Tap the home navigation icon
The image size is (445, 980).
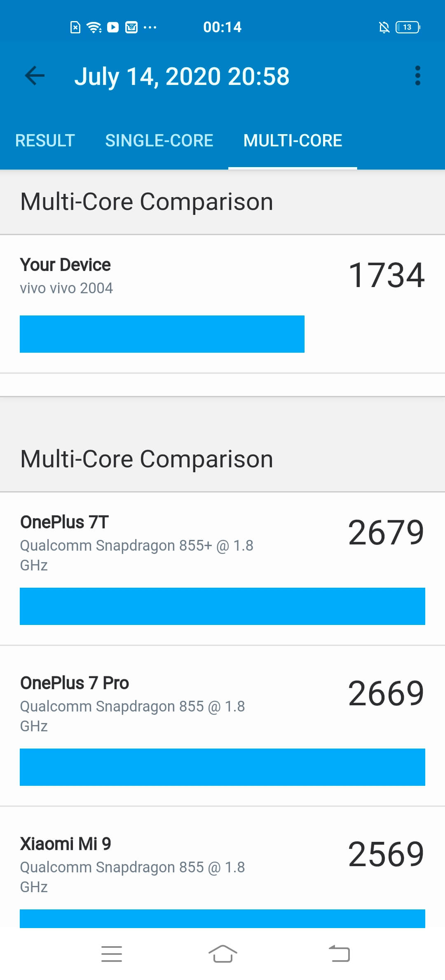point(222,954)
